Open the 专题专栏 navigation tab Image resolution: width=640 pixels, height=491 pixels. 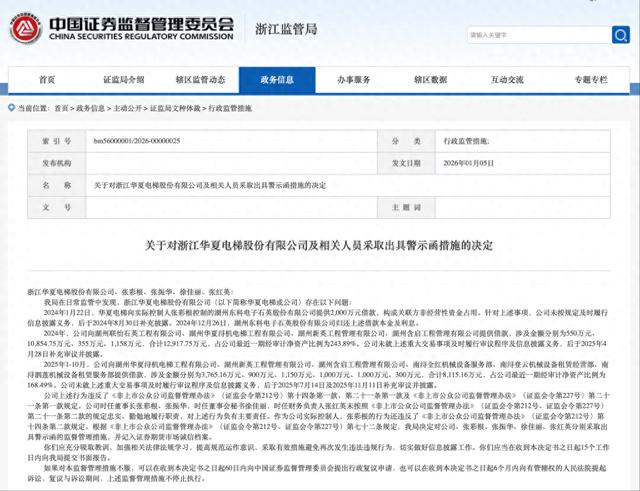click(x=589, y=79)
